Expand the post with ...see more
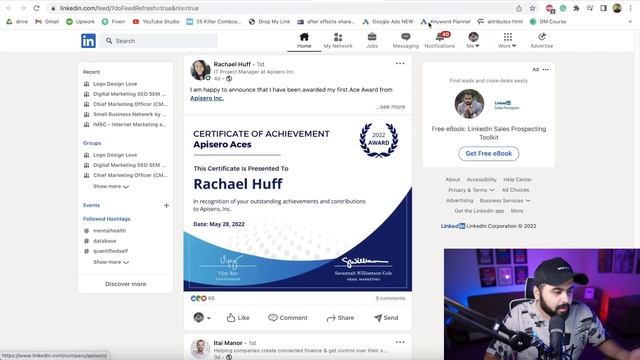This screenshot has width=640, height=360. point(391,107)
